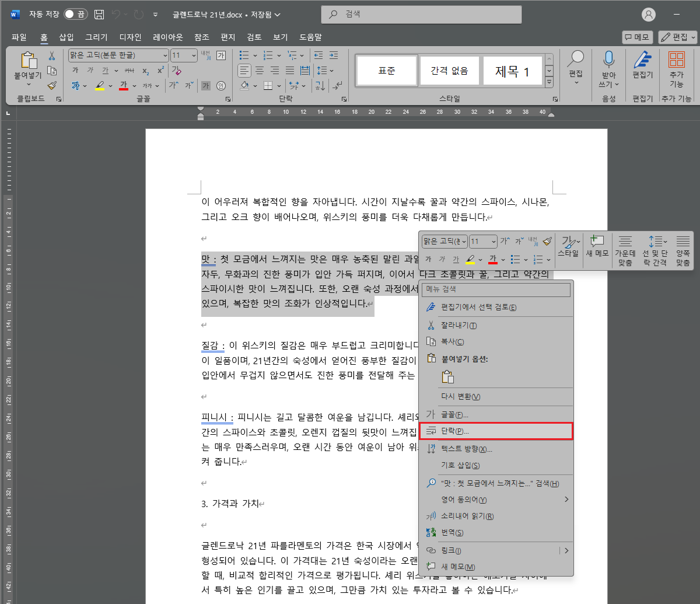Click the Save icon in quick access toolbar
Image resolution: width=700 pixels, height=604 pixels.
pos(99,15)
